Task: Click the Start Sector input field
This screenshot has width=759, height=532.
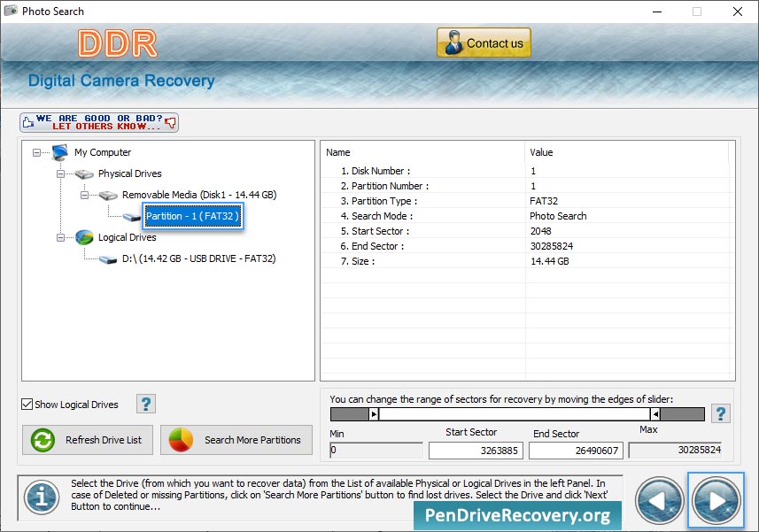Action: point(476,451)
